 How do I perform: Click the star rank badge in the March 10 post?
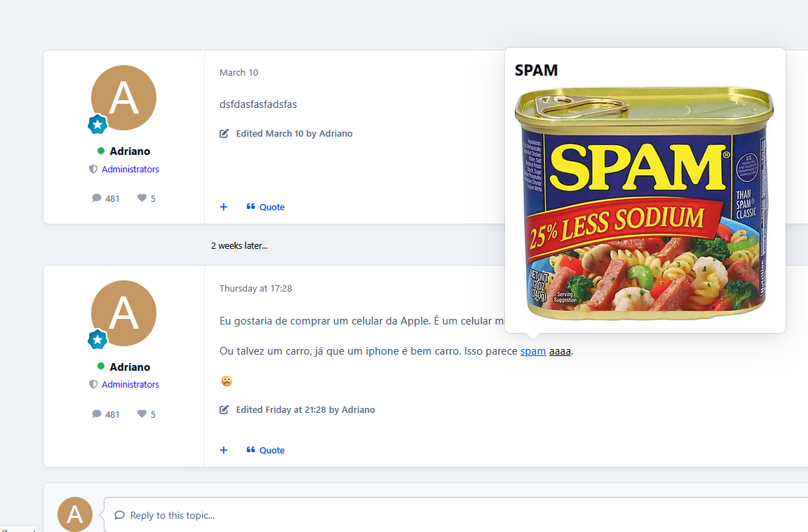coord(97,125)
